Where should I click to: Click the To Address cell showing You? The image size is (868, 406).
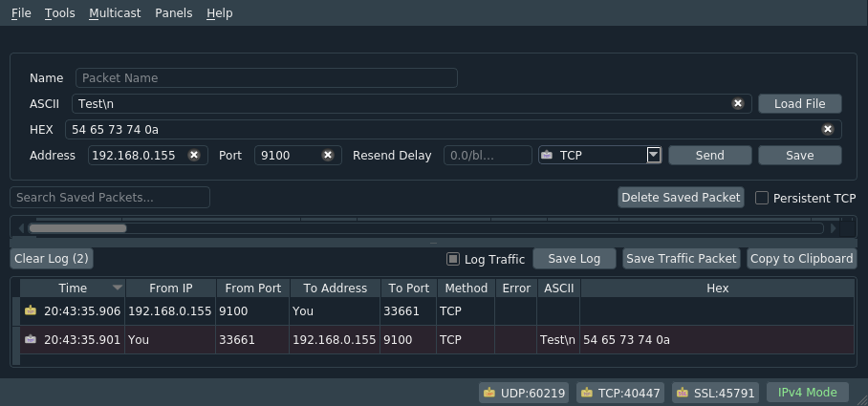click(x=335, y=310)
